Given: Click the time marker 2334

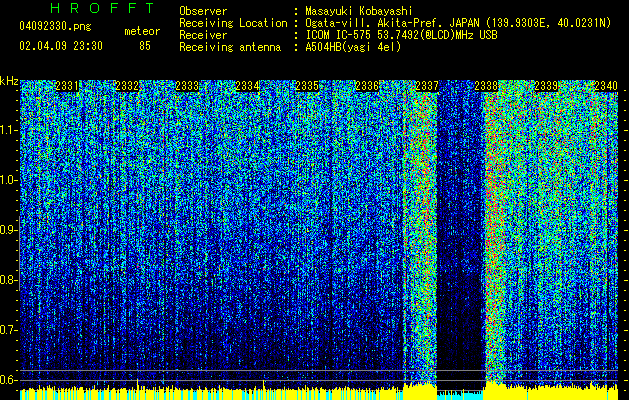Looking at the screenshot, I should (x=247, y=86).
